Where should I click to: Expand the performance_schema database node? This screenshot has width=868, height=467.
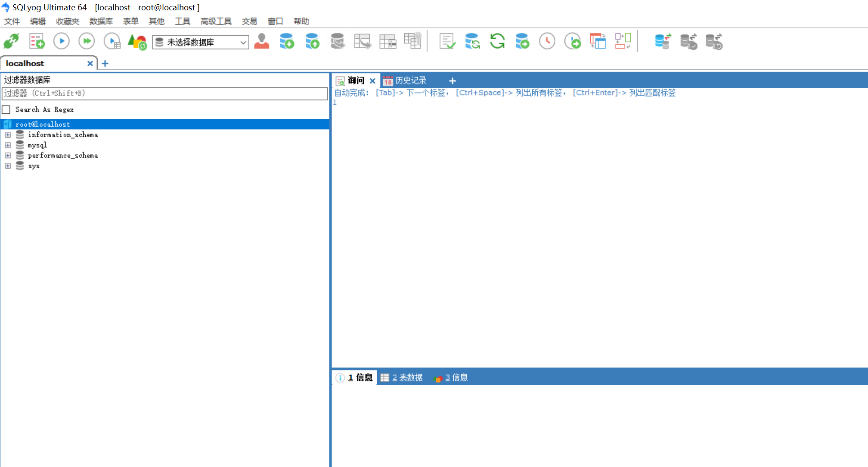(x=8, y=155)
